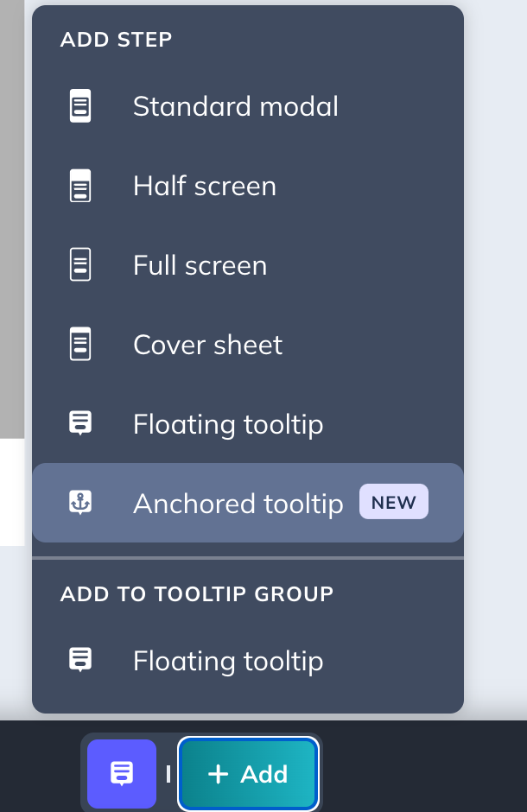527x812 pixels.
Task: Click the Cover sheet icon
Action: coord(80,345)
